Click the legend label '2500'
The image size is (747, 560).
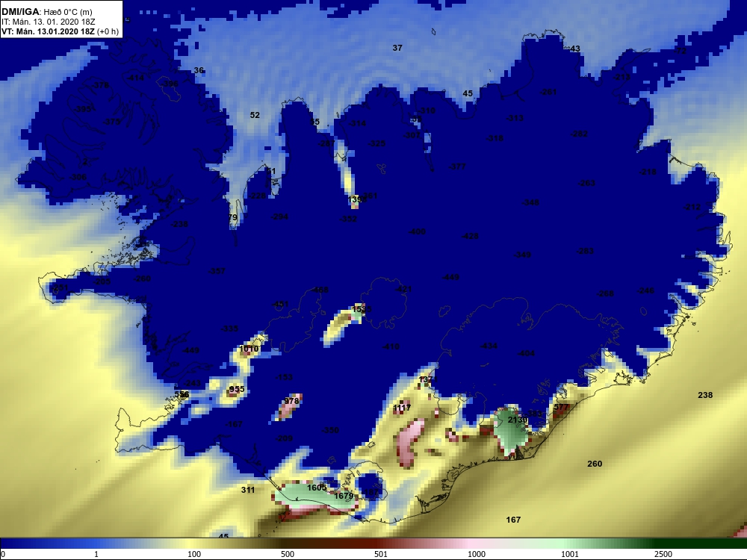click(x=663, y=554)
